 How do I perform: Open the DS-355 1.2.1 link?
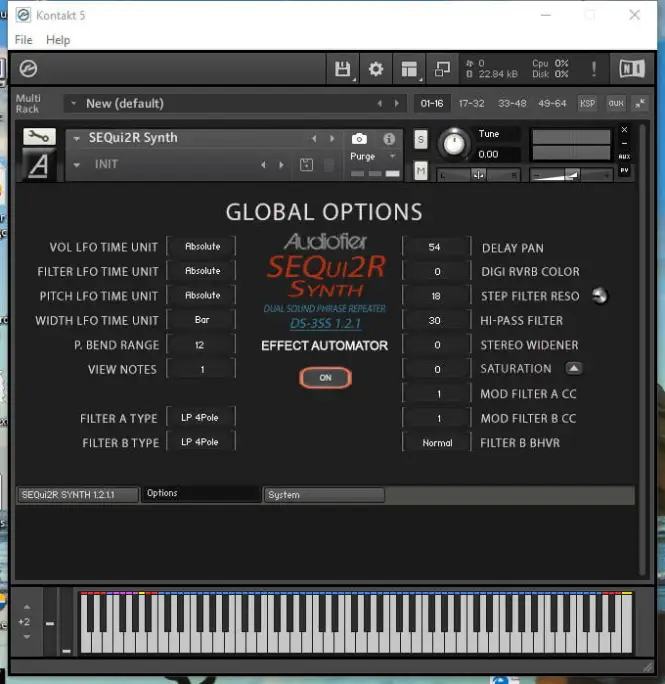[326, 323]
